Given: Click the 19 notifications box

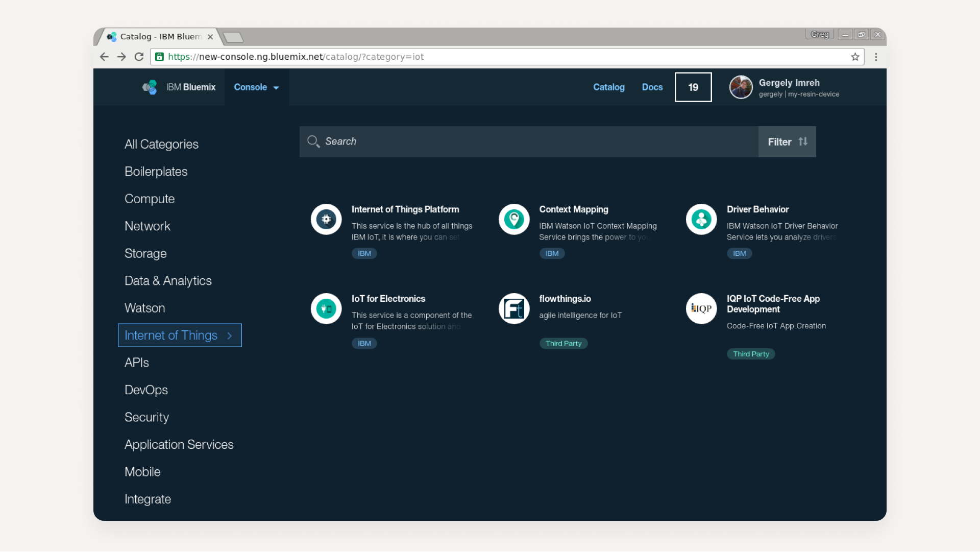Looking at the screenshot, I should pos(693,87).
